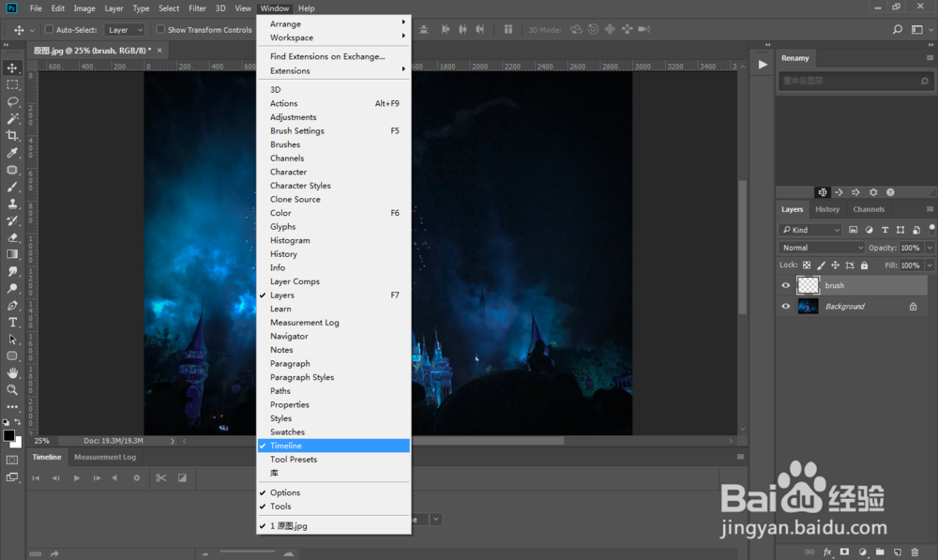Open blend mode Normal dropdown
Viewport: 938px width, 560px height.
pyautogui.click(x=822, y=248)
